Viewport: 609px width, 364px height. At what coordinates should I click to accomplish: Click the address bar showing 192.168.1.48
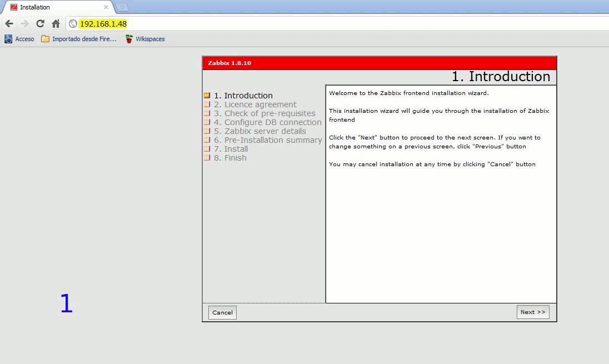[333, 23]
